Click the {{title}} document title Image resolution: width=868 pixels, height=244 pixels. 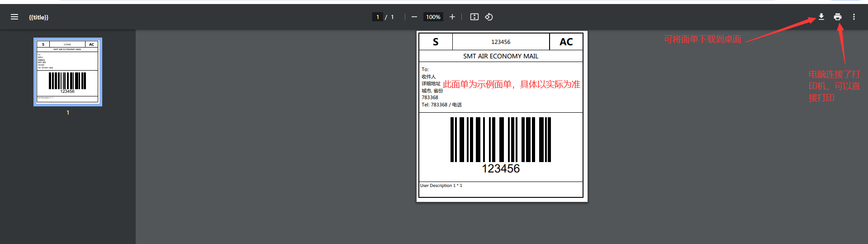coord(38,17)
